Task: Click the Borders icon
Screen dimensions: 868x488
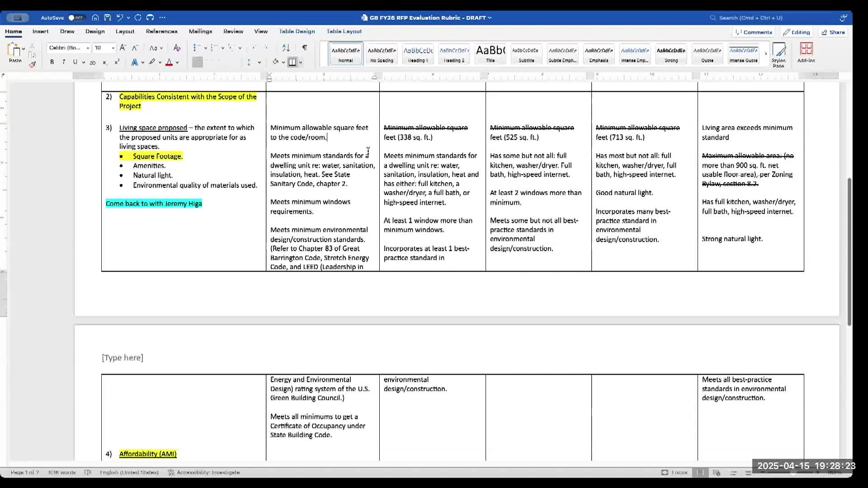Action: (292, 62)
